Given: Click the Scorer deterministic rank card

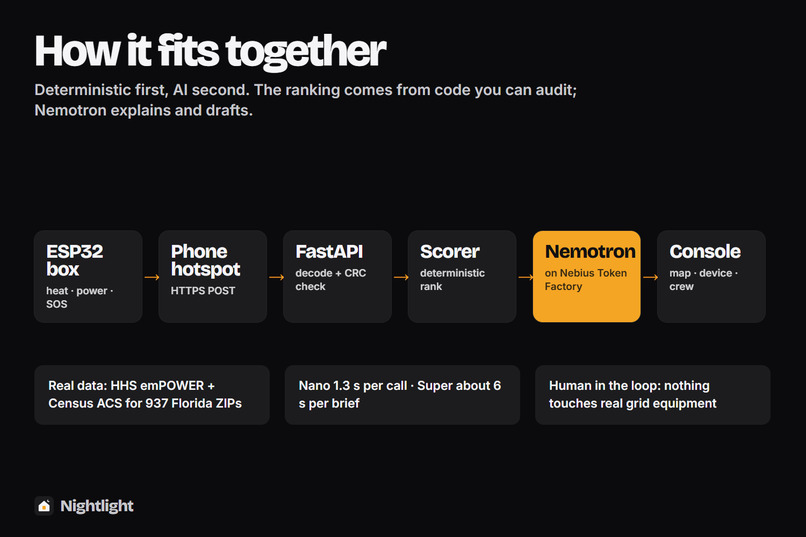Looking at the screenshot, I should click(x=462, y=276).
